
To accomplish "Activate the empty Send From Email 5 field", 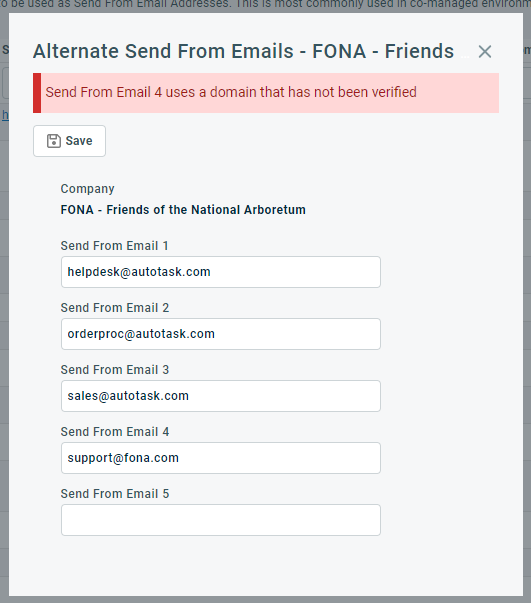I will click(x=221, y=520).
